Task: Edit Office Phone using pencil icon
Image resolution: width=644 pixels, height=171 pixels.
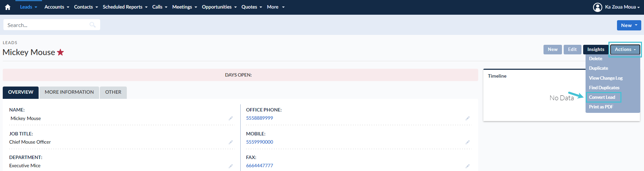Action: tap(468, 118)
